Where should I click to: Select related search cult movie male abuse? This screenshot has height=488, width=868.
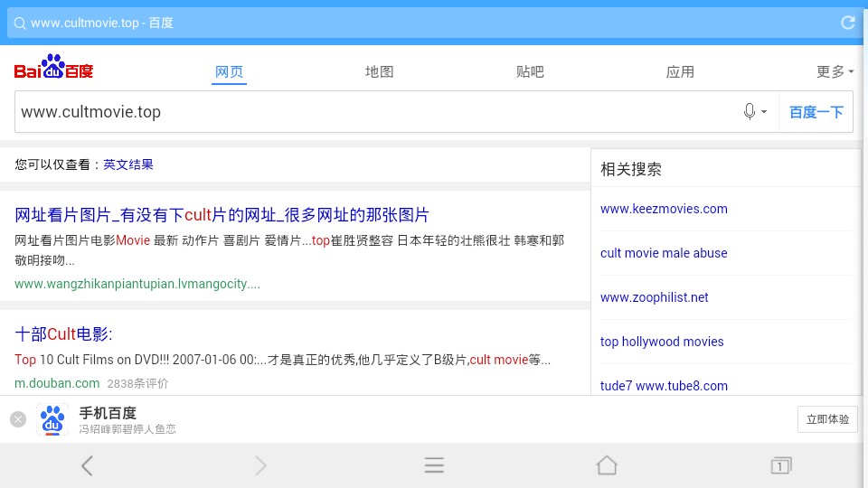[664, 253]
